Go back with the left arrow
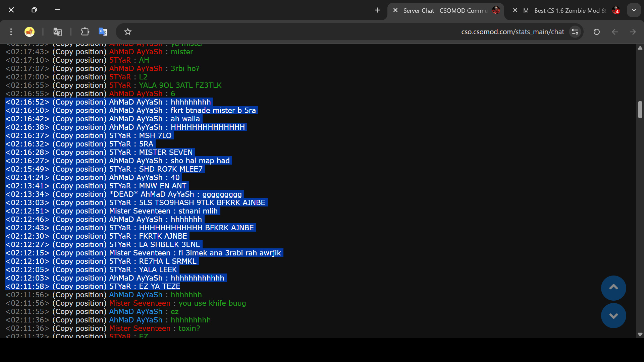Viewport: 644px width, 362px height. tap(615, 32)
